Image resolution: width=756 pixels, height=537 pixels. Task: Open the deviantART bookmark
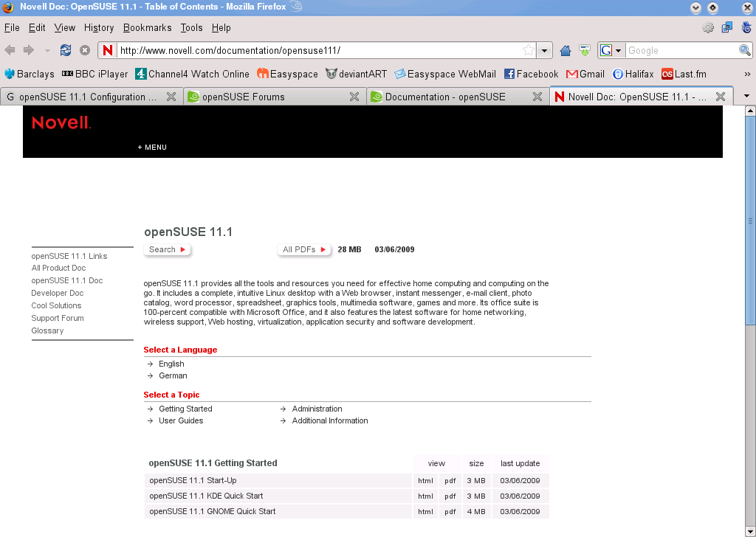(357, 74)
